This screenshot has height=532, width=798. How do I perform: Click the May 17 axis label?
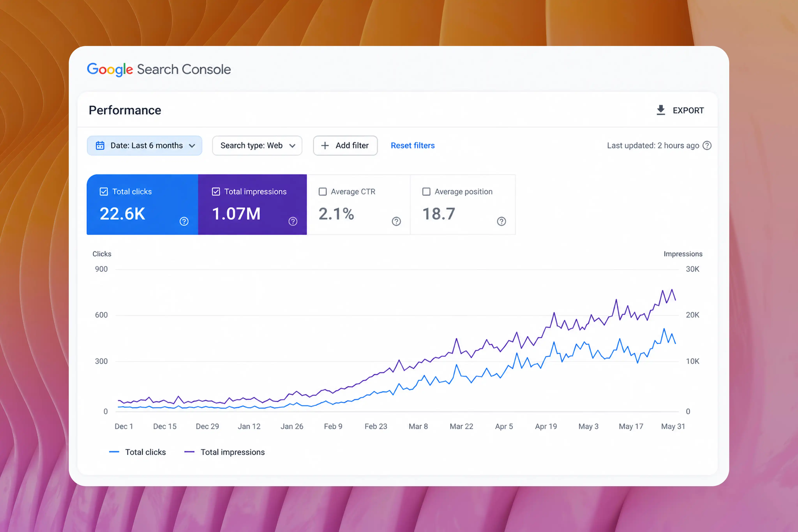(x=631, y=426)
